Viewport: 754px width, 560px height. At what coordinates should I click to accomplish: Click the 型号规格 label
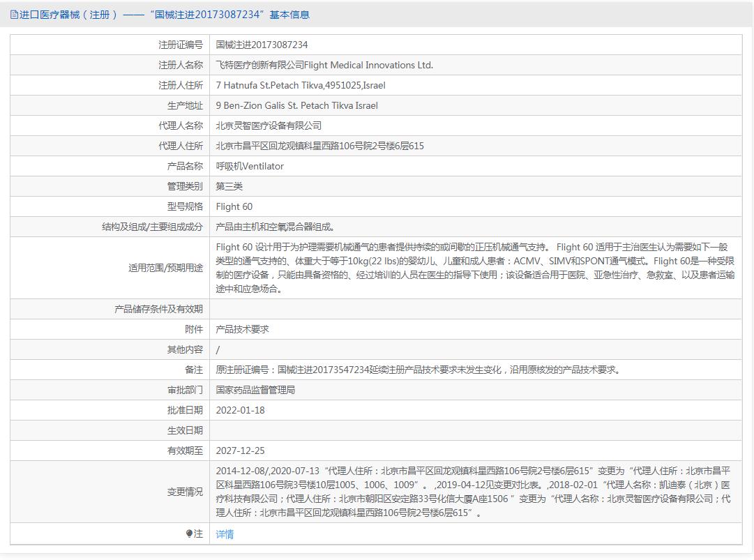pyautogui.click(x=185, y=206)
